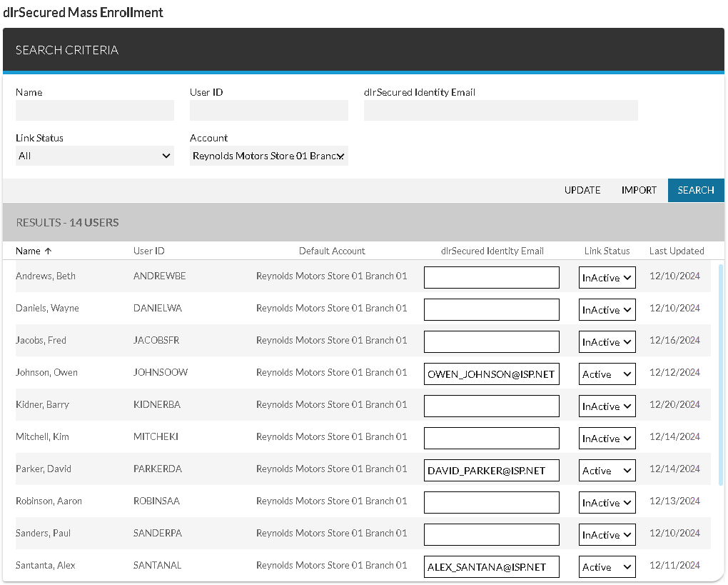
Task: Open the Account dropdown in search criteria
Action: coord(269,156)
